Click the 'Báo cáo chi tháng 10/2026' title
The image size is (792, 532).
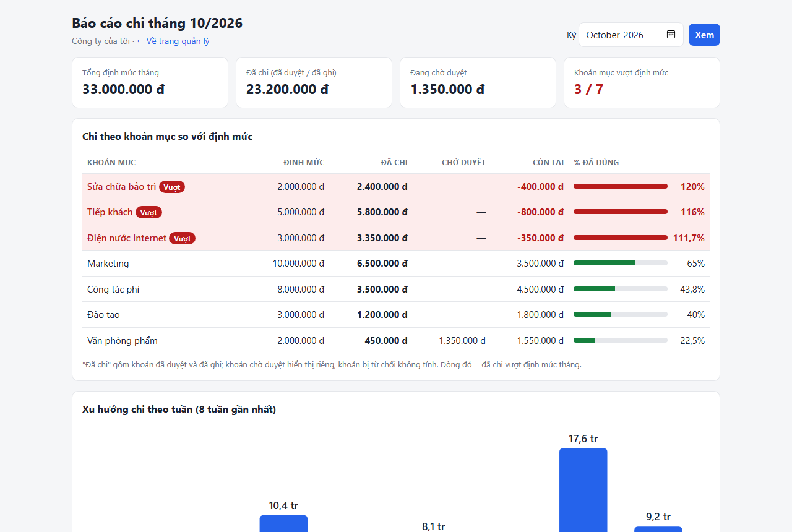coord(157,24)
